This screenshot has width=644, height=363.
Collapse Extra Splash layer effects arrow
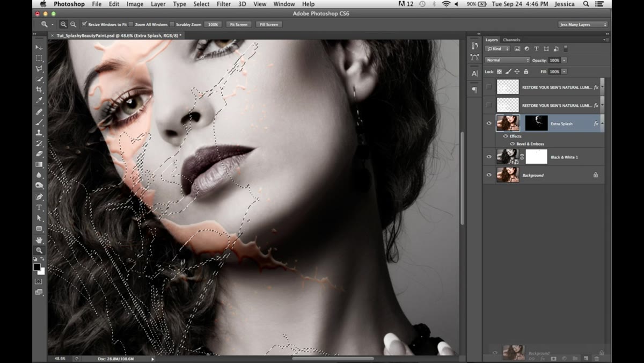[602, 124]
